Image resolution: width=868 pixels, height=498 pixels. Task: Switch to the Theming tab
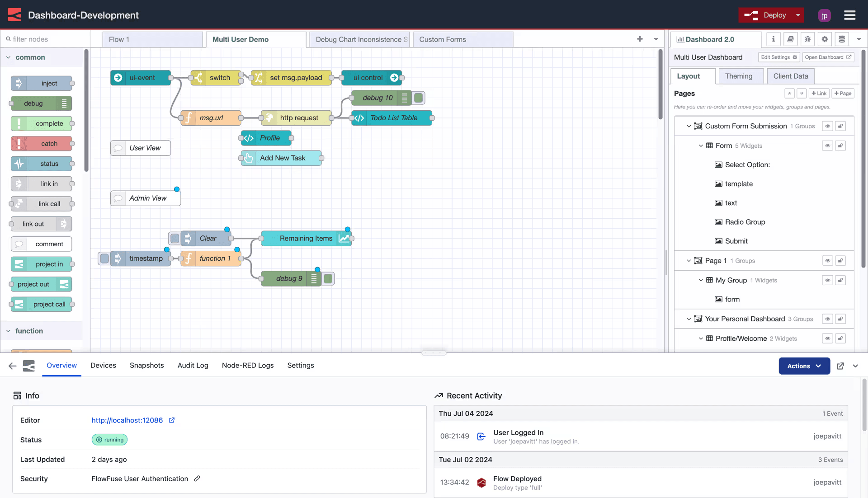(x=740, y=76)
